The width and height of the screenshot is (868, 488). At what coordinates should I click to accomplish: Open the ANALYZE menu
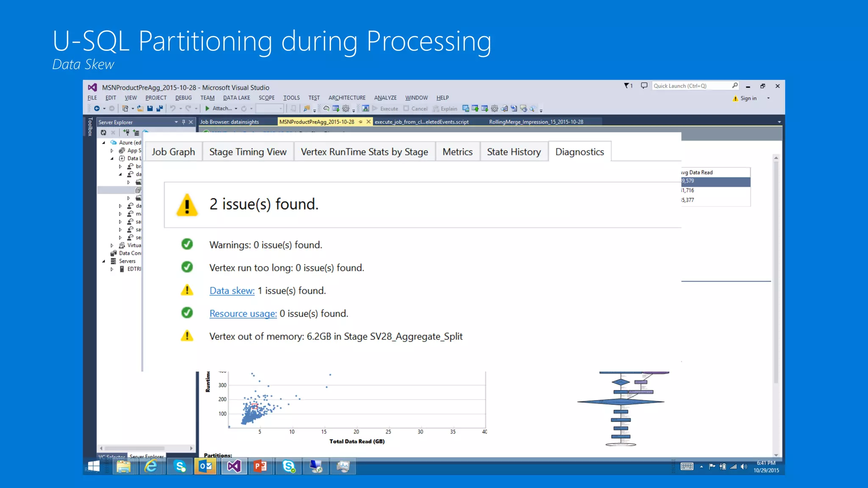[x=385, y=98]
